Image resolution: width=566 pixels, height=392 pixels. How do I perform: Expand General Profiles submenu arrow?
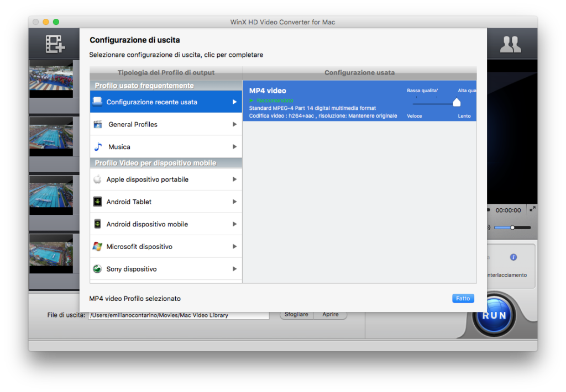click(234, 124)
